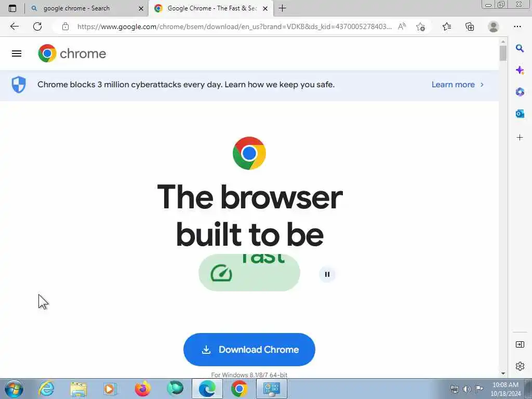Open the user profile avatar

tap(494, 26)
